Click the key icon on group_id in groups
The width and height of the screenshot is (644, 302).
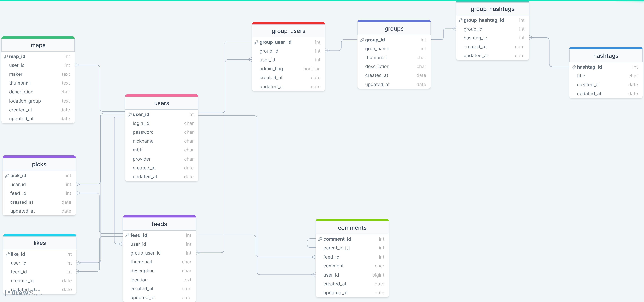[362, 40]
